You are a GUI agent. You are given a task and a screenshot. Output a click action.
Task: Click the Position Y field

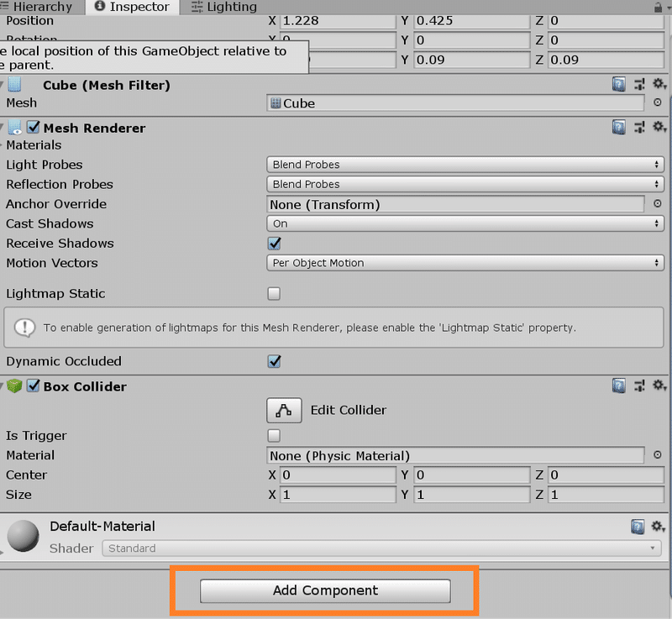coord(471,20)
